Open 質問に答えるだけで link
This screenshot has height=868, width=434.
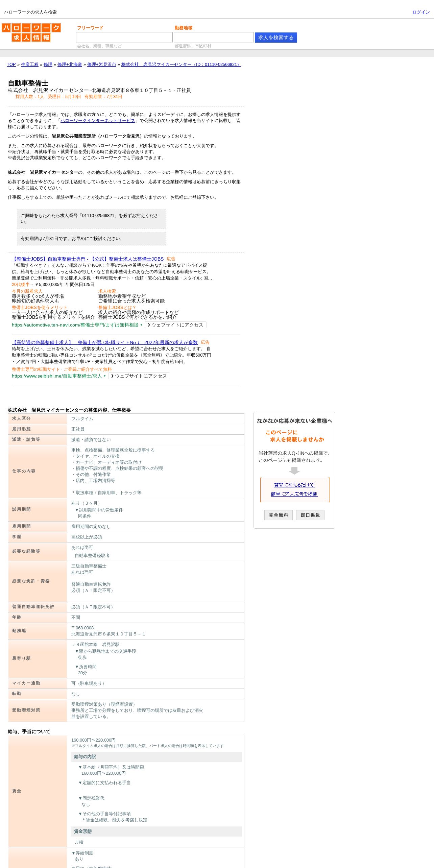click(x=294, y=485)
